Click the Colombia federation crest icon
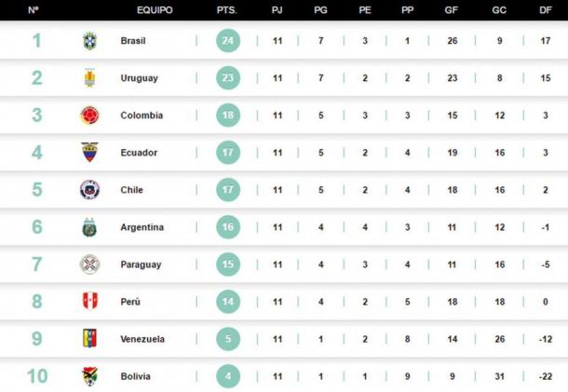The height and width of the screenshot is (392, 568). (89, 115)
